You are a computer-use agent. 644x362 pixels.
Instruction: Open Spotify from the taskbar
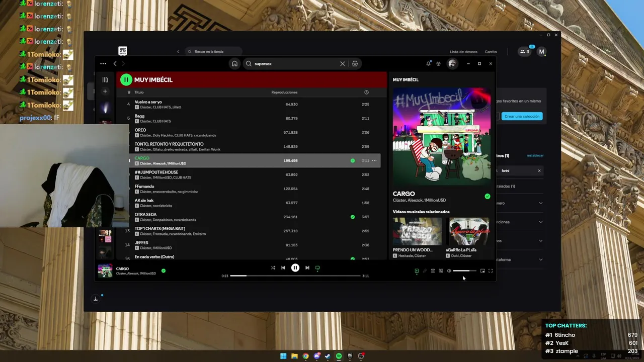[339, 356]
